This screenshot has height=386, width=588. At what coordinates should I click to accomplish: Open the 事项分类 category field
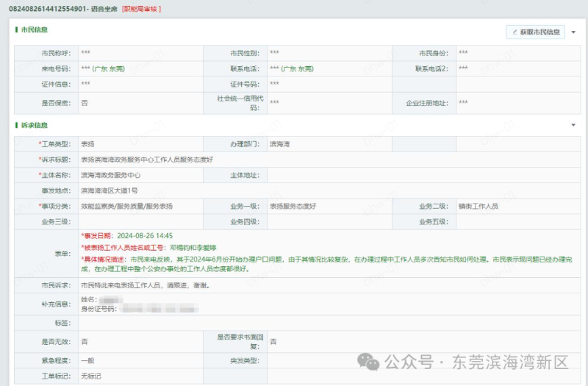point(140,206)
